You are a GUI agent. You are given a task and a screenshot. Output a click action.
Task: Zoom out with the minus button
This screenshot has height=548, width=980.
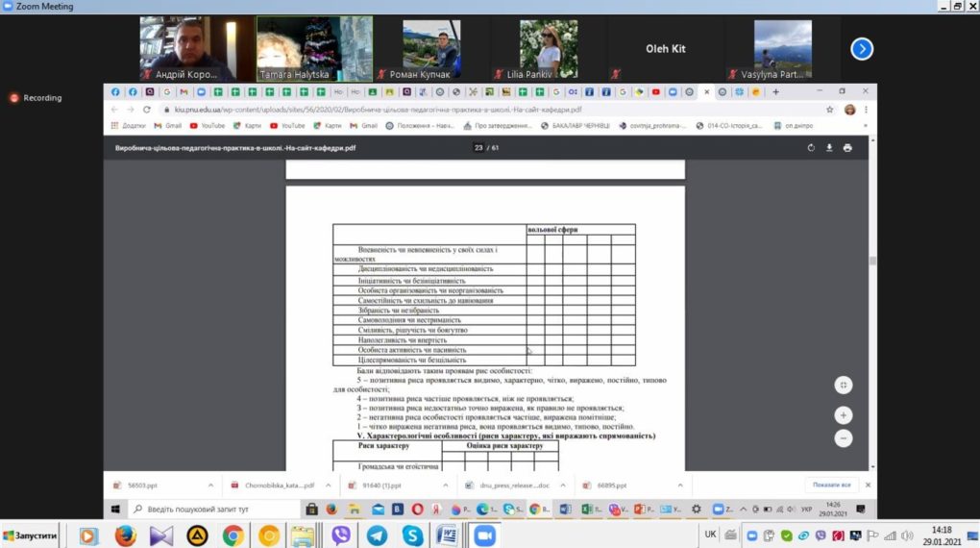coord(844,438)
